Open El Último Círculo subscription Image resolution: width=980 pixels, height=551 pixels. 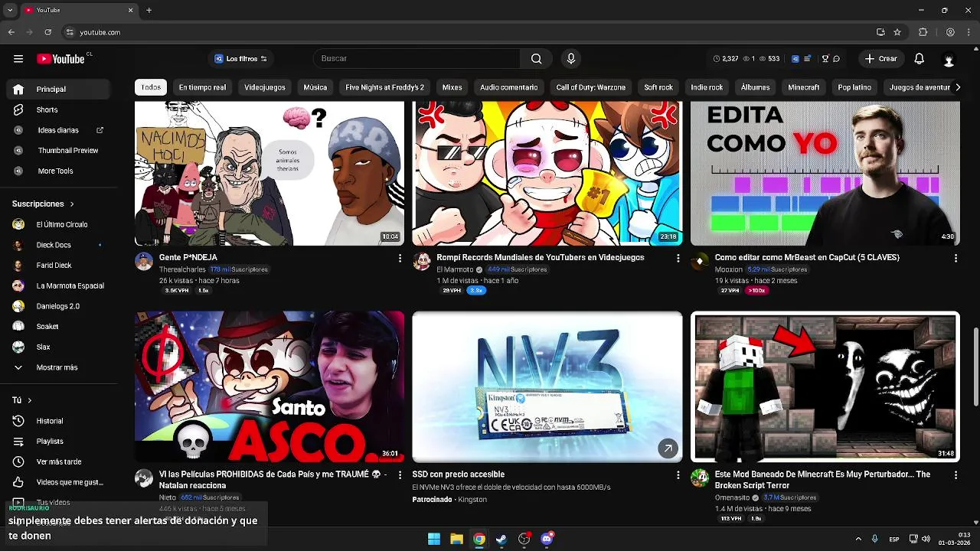click(57, 225)
